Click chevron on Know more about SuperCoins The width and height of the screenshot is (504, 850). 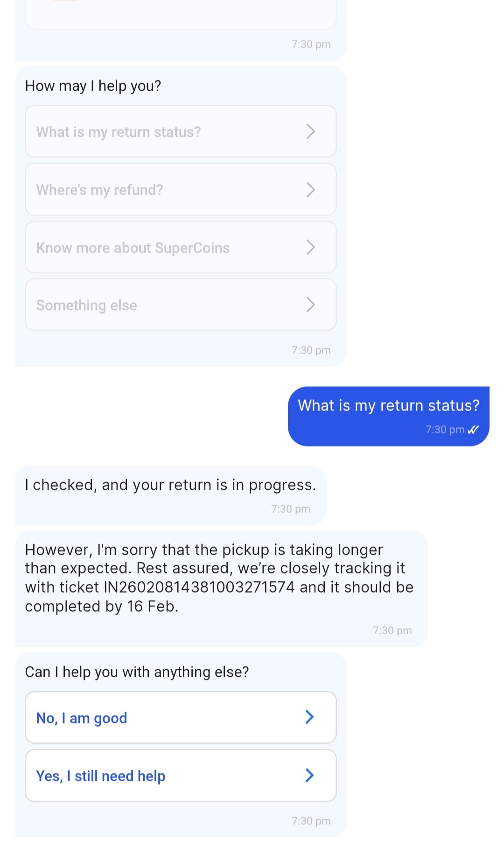[310, 247]
